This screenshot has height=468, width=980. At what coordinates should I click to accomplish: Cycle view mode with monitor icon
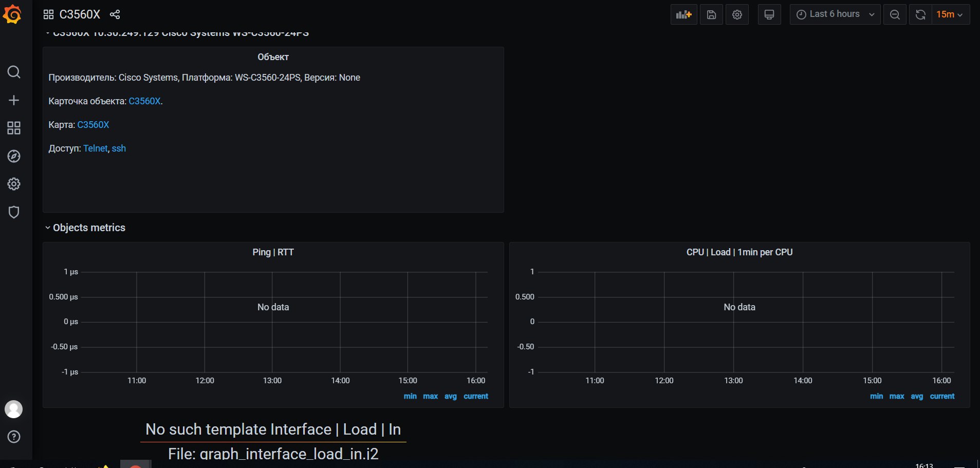point(769,14)
